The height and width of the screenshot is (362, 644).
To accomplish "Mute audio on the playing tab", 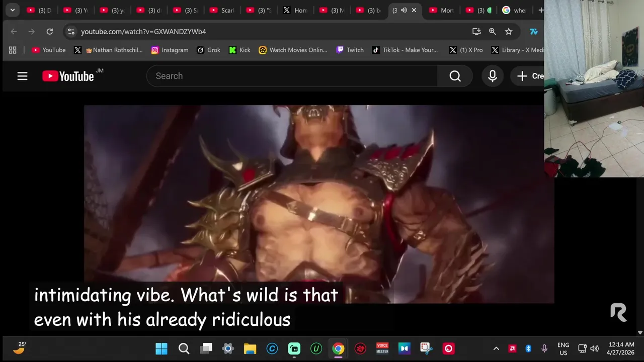I will tap(404, 10).
